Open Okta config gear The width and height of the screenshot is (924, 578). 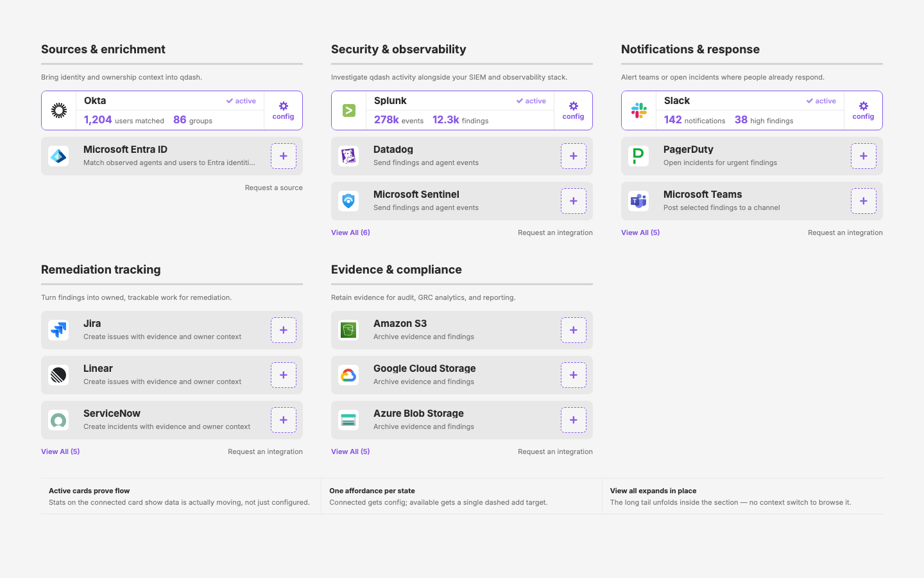point(283,110)
